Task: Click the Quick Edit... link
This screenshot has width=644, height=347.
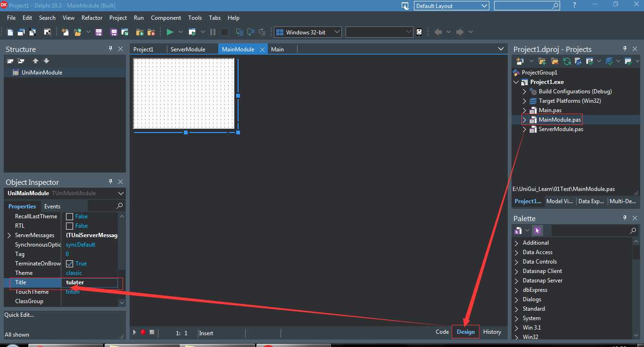Action: tap(19, 315)
